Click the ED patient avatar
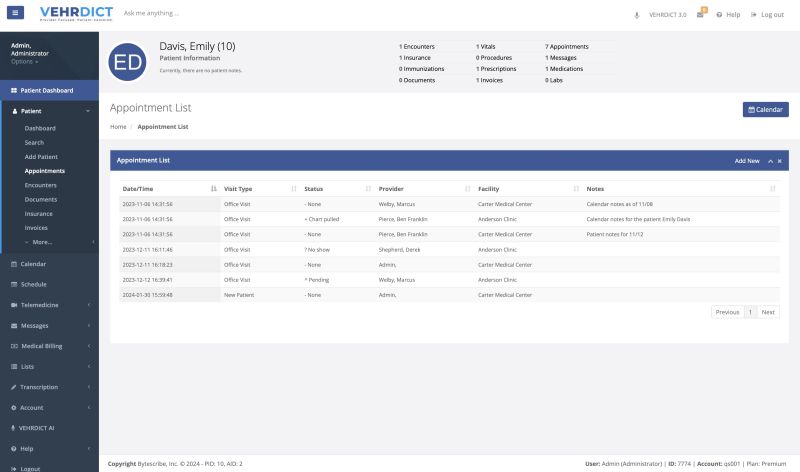Image resolution: width=800 pixels, height=472 pixels. point(128,62)
